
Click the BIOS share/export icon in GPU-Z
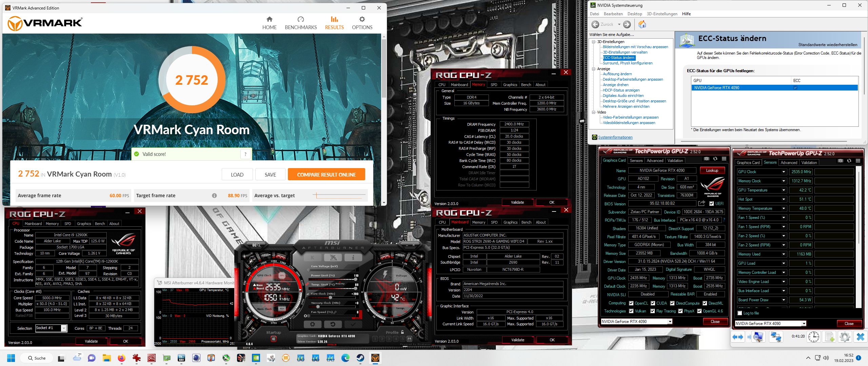[x=702, y=203]
